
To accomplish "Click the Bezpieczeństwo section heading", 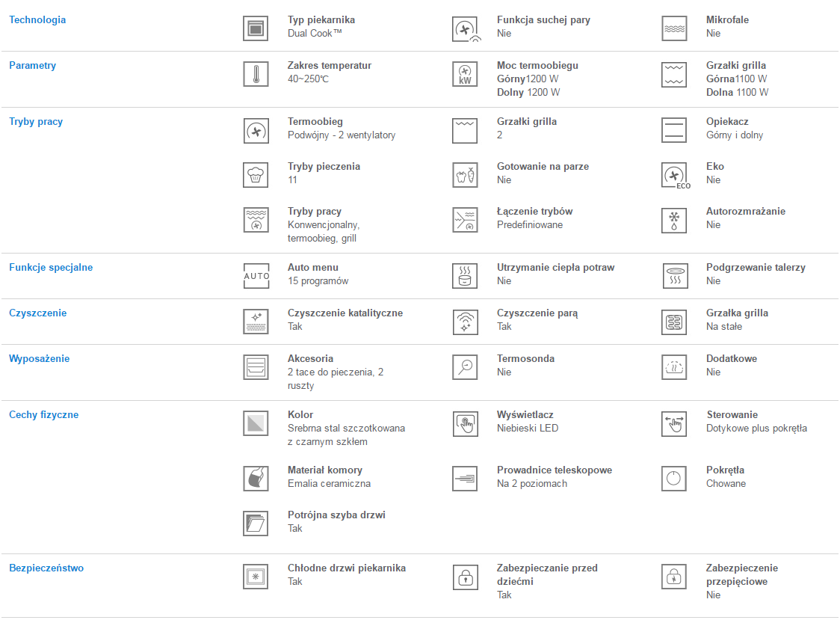I will click(x=46, y=568).
